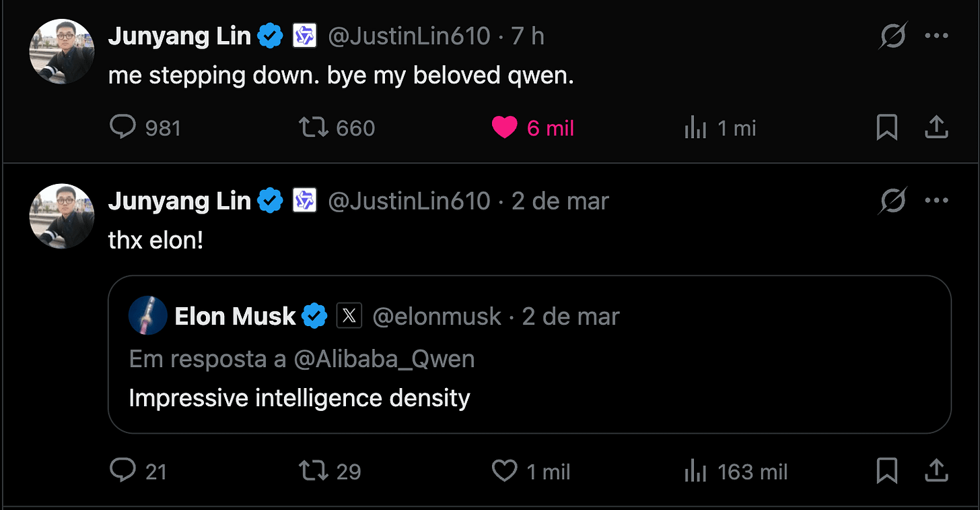This screenshot has height=510, width=980.
Task: Share the 'thx elon!' post
Action: tap(936, 471)
